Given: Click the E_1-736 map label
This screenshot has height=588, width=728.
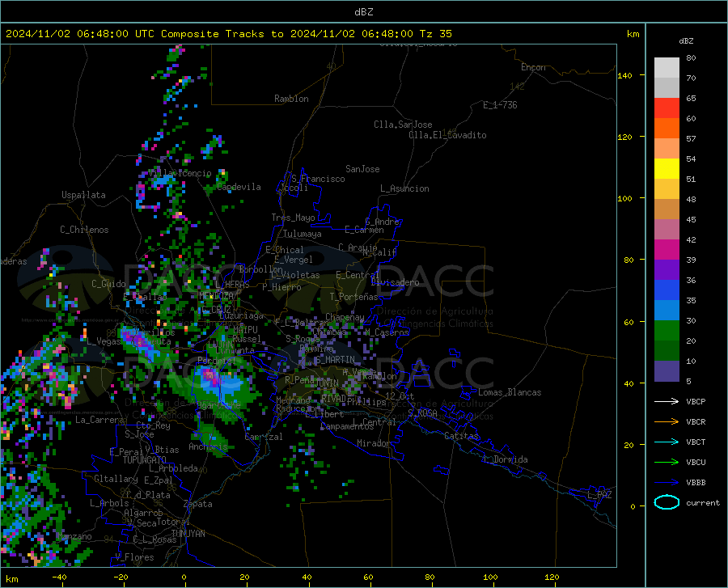Looking at the screenshot, I should click(500, 105).
